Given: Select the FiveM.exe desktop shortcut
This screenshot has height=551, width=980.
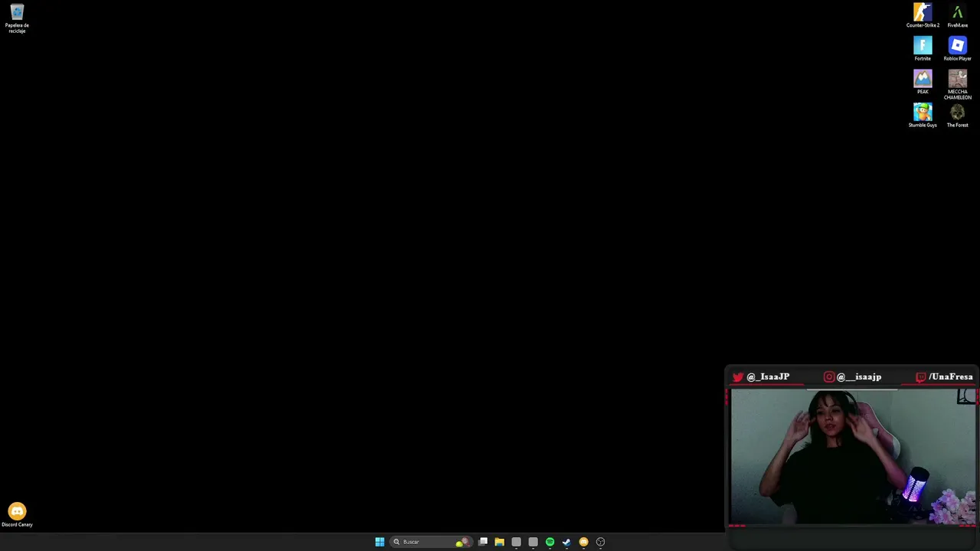Looking at the screenshot, I should click(x=957, y=16).
